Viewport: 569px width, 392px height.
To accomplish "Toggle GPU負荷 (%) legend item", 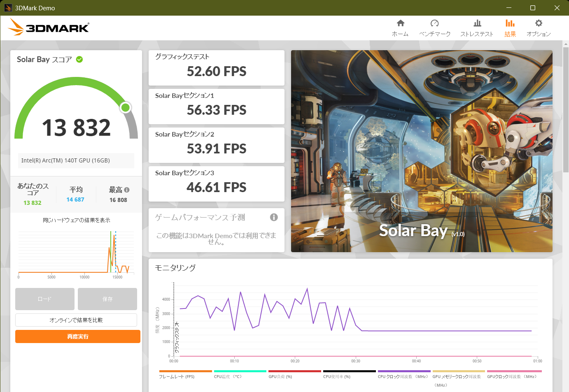I will tap(295, 374).
